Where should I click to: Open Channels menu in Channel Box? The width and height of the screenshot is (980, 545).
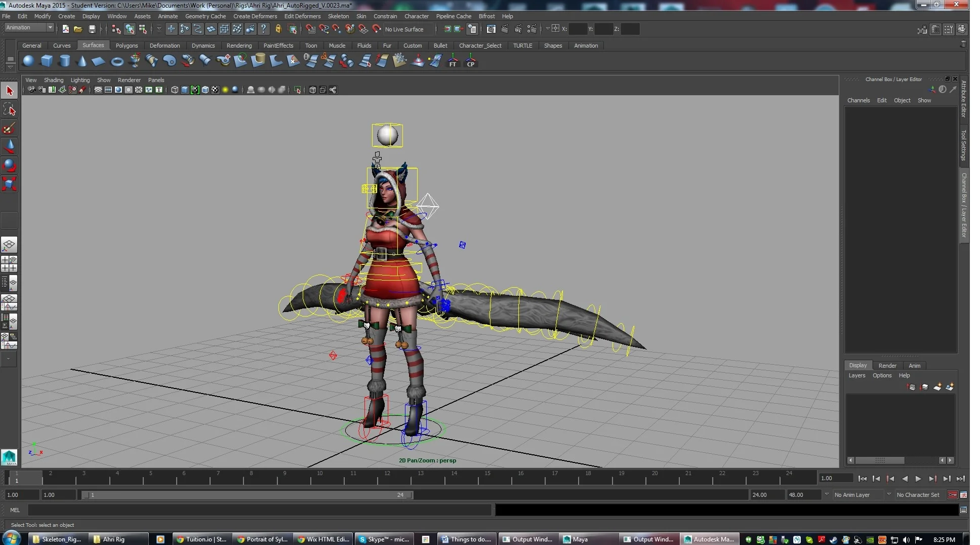pyautogui.click(x=858, y=100)
